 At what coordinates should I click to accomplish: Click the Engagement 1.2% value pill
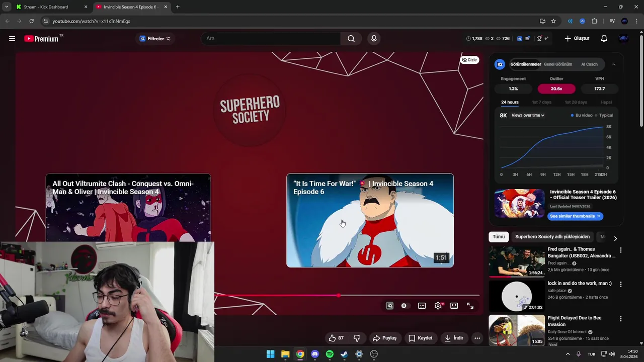pyautogui.click(x=513, y=88)
